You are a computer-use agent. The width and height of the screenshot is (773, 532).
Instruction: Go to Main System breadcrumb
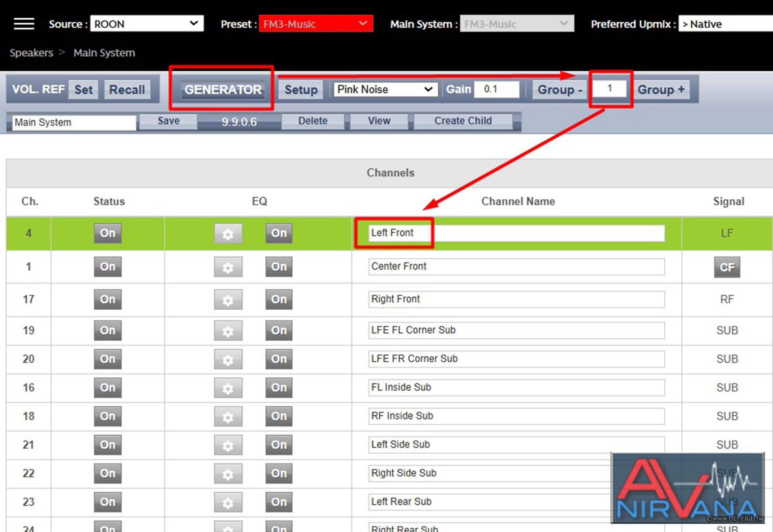pos(104,53)
